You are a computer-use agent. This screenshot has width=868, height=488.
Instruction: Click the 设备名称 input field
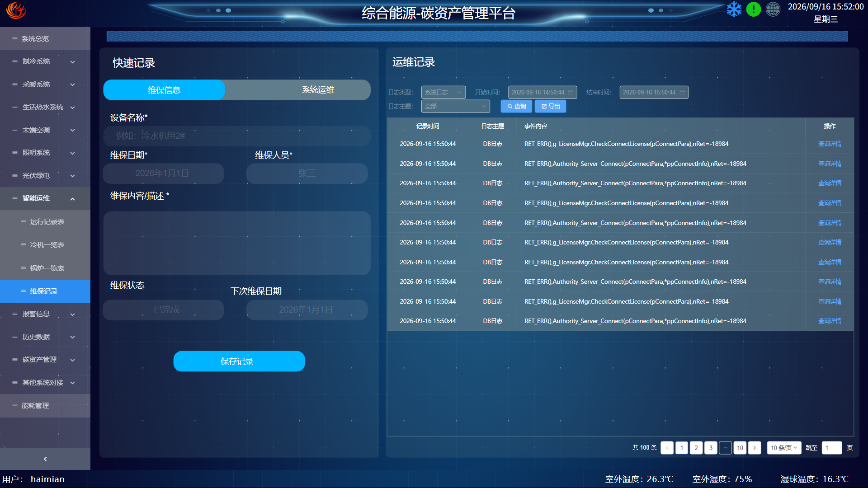tap(237, 136)
